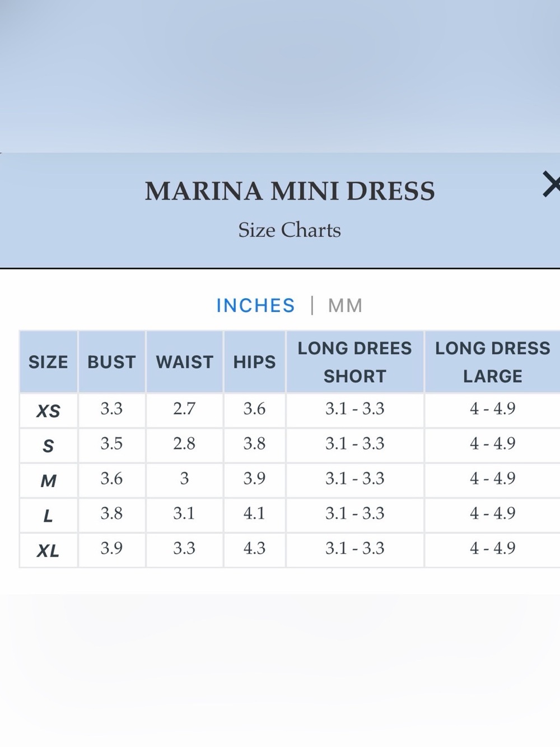
Task: Click the MARINA MINI DRESS title
Action: tap(290, 191)
